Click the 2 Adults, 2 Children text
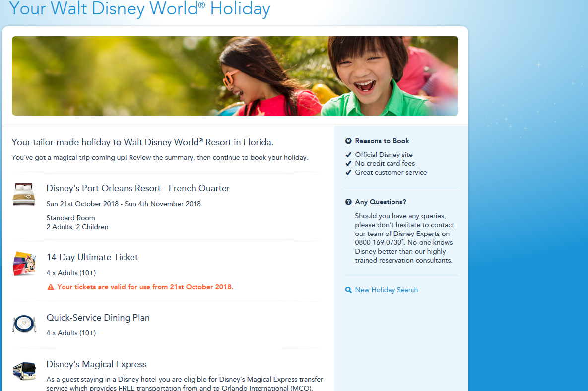Viewport: 588px width, 391px height. (x=77, y=227)
